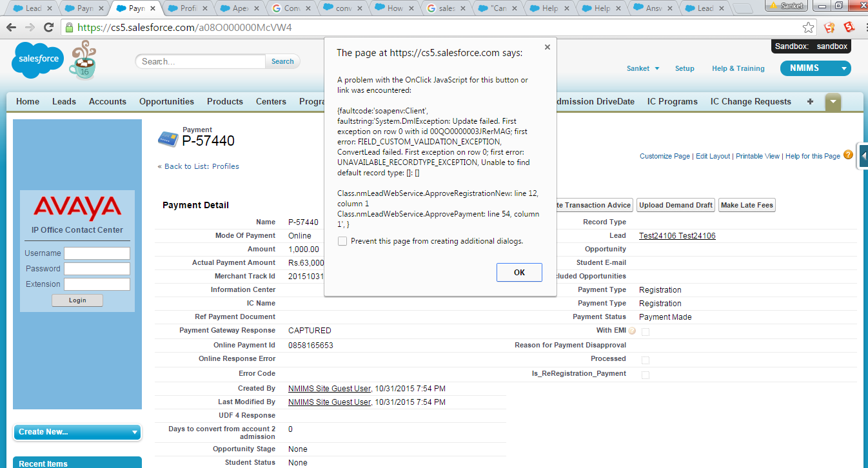Click the green padlock in the address bar

(x=69, y=28)
